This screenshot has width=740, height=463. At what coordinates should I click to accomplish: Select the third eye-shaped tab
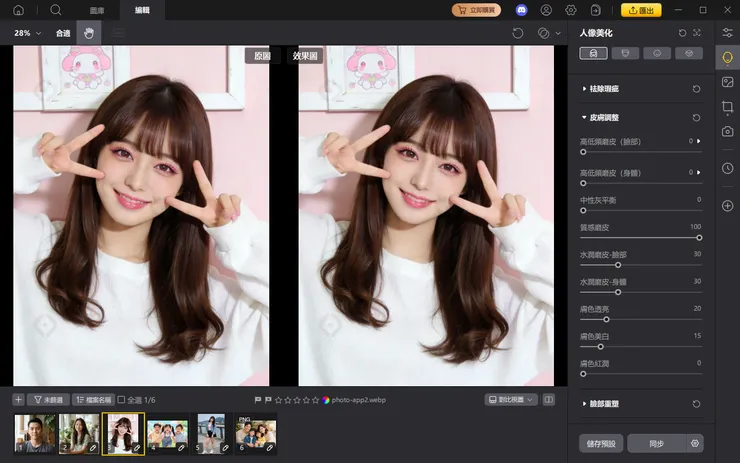[x=657, y=53]
